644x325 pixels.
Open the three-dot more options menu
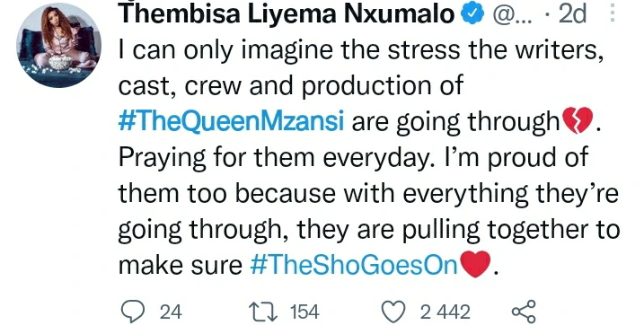613,13
